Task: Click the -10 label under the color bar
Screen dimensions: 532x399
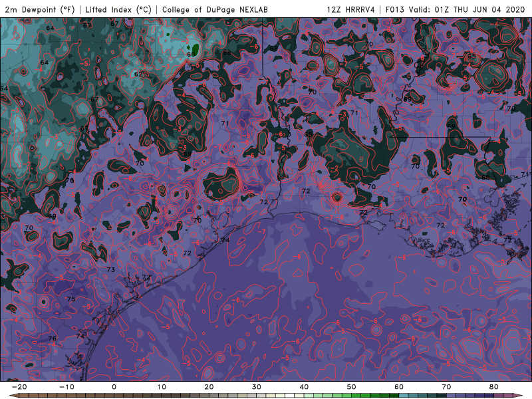Action: (66, 387)
